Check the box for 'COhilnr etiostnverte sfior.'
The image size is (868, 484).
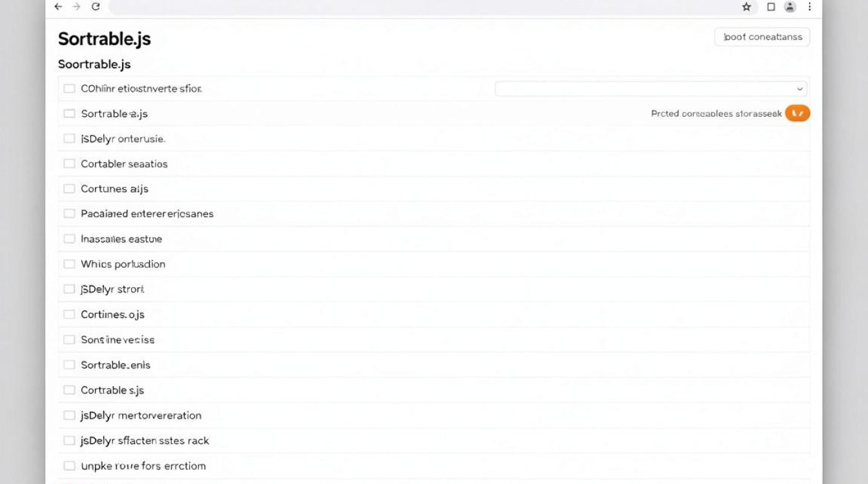pos(69,88)
